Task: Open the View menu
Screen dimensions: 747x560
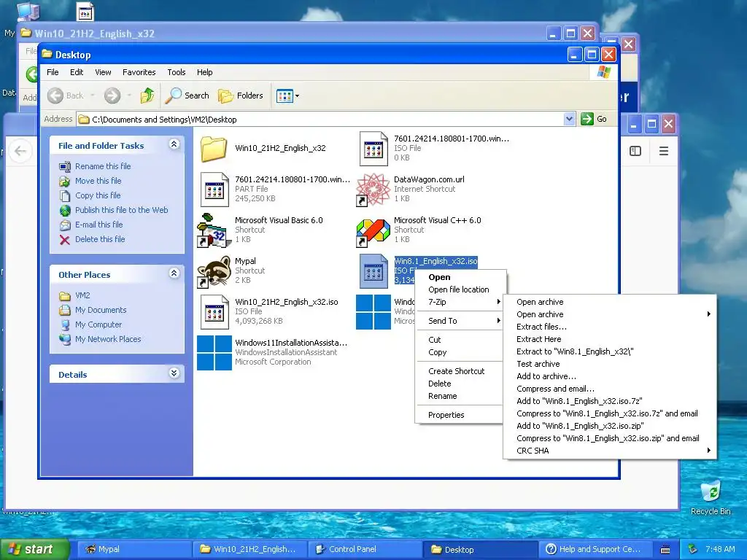Action: click(103, 72)
